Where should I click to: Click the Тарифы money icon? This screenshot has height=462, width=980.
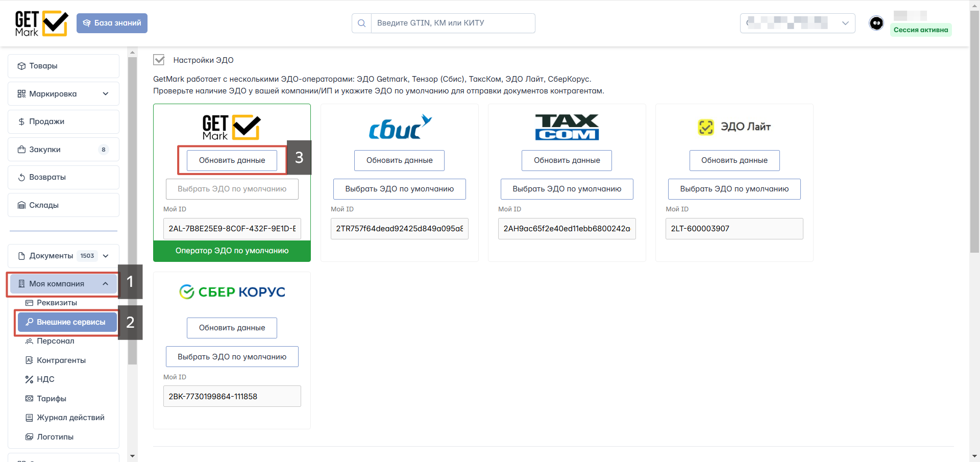tap(29, 399)
